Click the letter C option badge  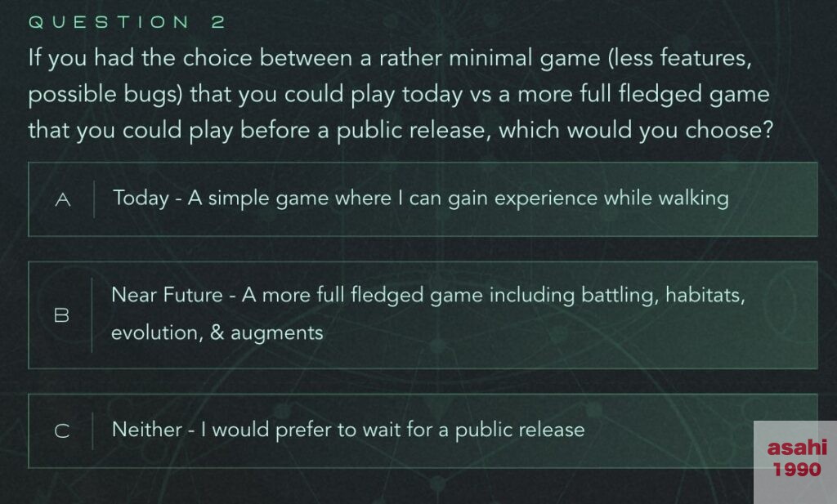tap(62, 430)
